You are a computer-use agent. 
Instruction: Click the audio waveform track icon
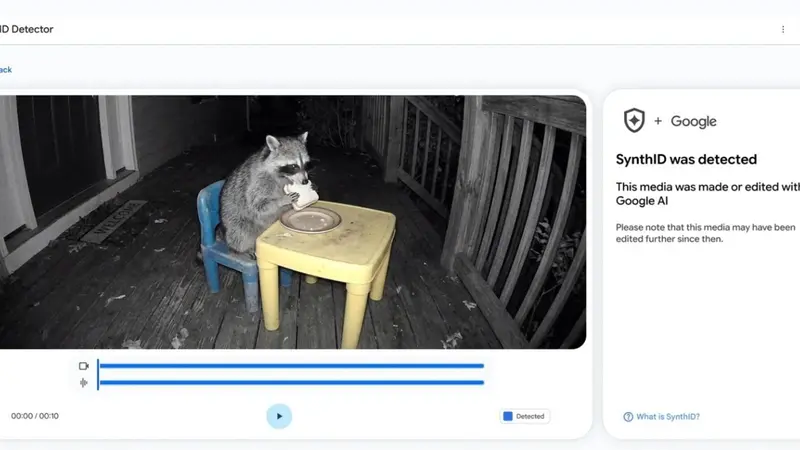(84, 383)
